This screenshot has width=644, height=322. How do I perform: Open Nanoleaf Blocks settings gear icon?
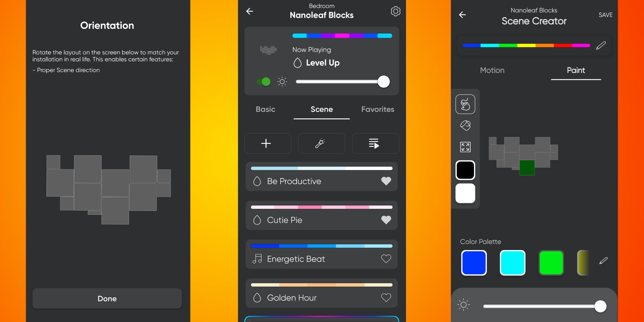point(395,11)
